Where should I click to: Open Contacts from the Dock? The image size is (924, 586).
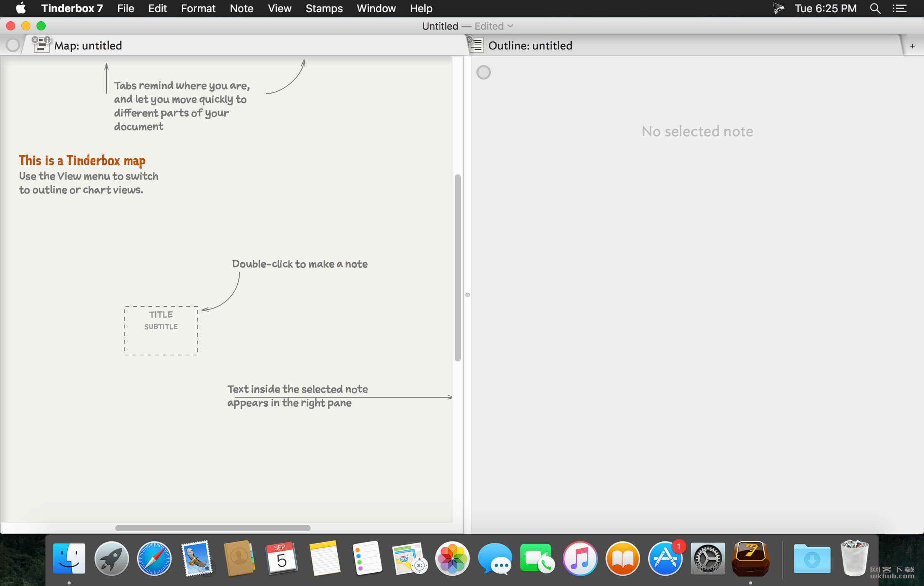pyautogui.click(x=239, y=559)
